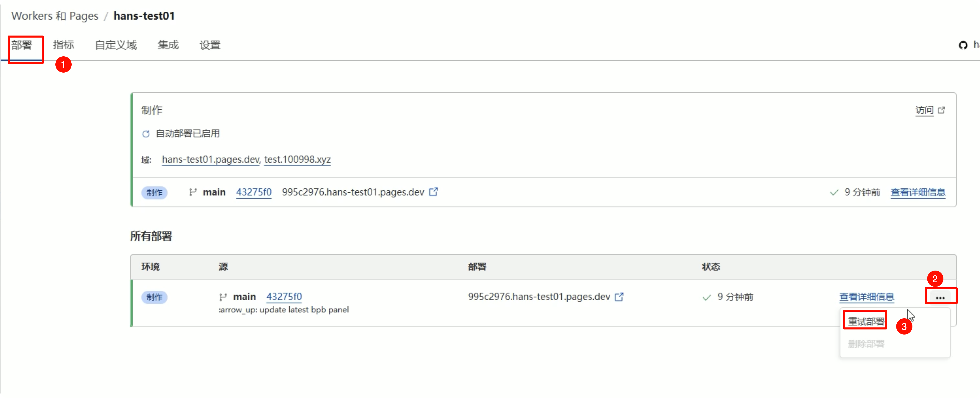980x398 pixels.
Task: Open external link icon in deployments table row
Action: (x=619, y=296)
